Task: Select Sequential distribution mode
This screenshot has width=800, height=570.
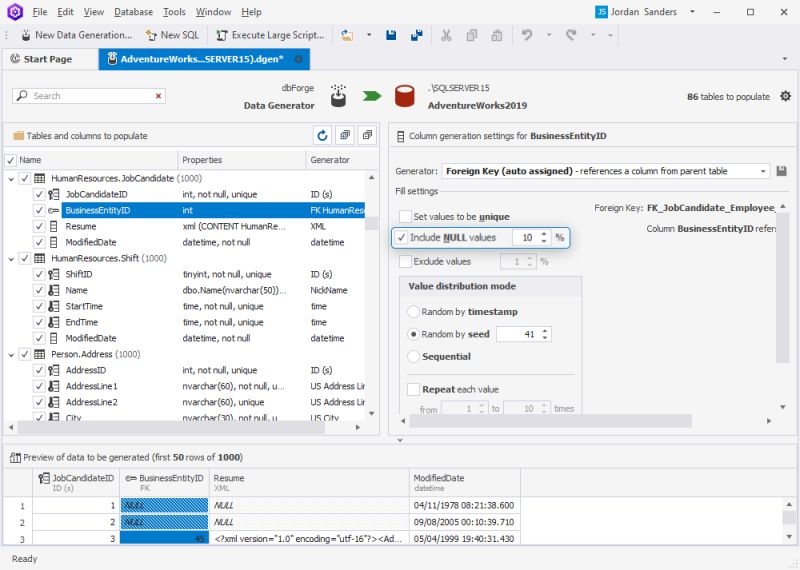Action: pos(413,356)
